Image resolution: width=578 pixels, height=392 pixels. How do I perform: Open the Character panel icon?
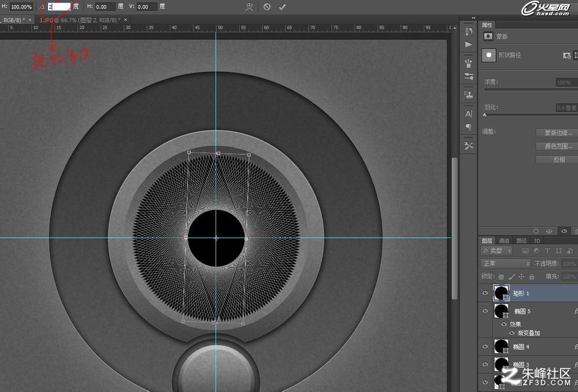(x=469, y=114)
